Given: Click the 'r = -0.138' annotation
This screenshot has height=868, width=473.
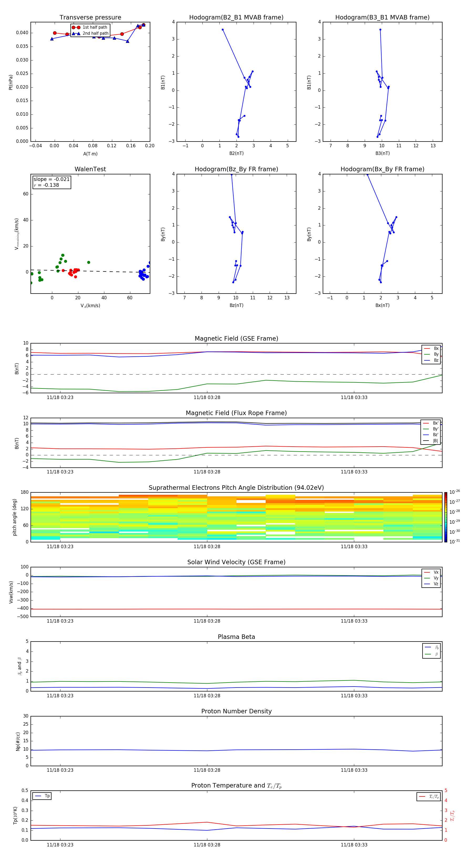Looking at the screenshot, I should tap(47, 185).
